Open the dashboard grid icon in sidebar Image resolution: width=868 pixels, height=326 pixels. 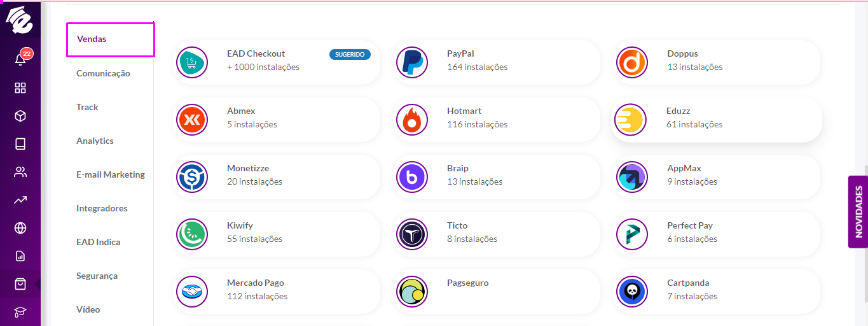(20, 88)
